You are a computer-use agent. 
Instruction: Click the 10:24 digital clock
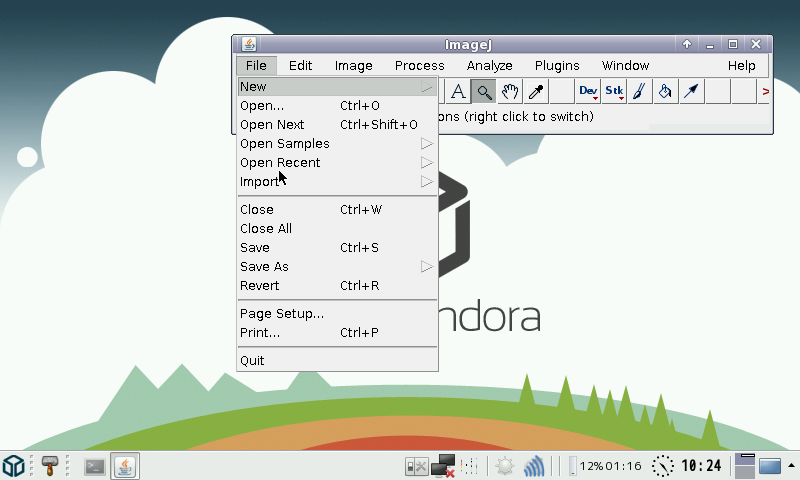point(701,466)
